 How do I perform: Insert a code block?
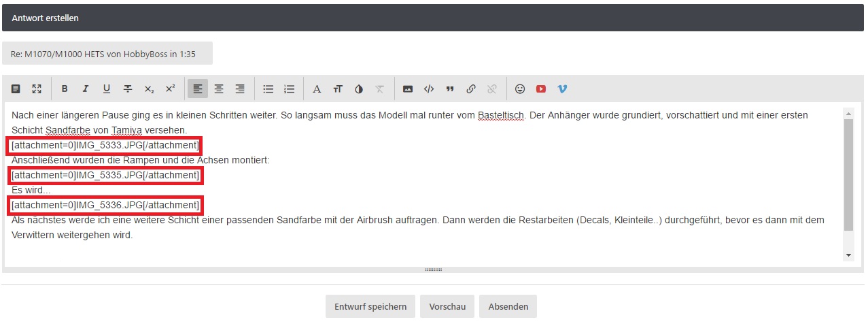(429, 88)
